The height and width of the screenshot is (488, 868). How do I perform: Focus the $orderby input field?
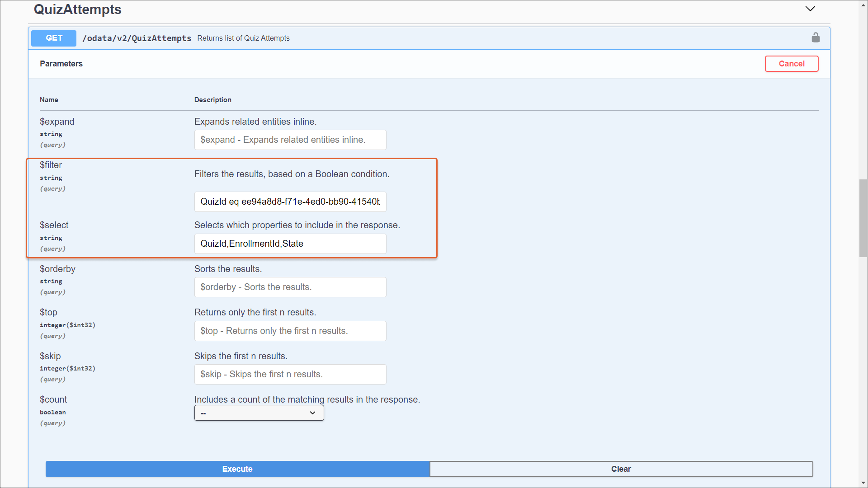290,287
